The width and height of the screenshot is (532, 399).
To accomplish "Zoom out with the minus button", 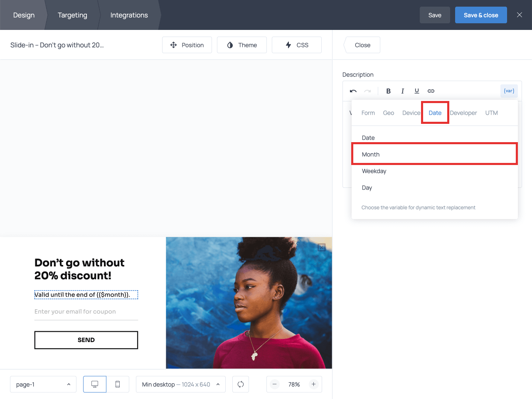I will coord(275,384).
